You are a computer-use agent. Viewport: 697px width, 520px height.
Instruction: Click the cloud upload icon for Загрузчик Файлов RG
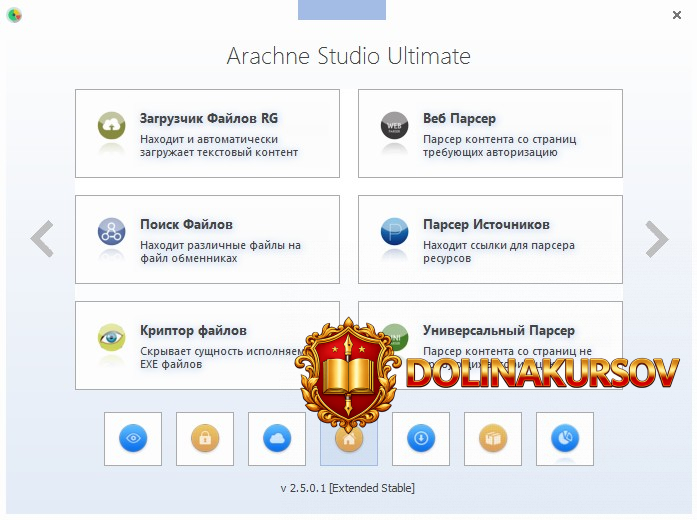tap(112, 126)
